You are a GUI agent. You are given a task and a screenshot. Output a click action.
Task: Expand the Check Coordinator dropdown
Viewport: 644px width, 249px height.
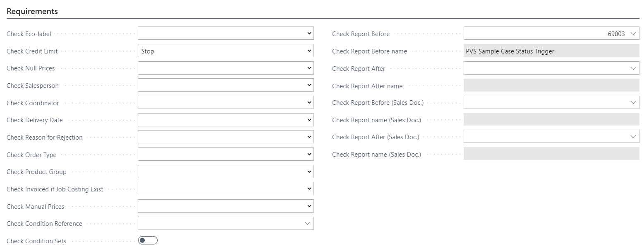point(225,103)
